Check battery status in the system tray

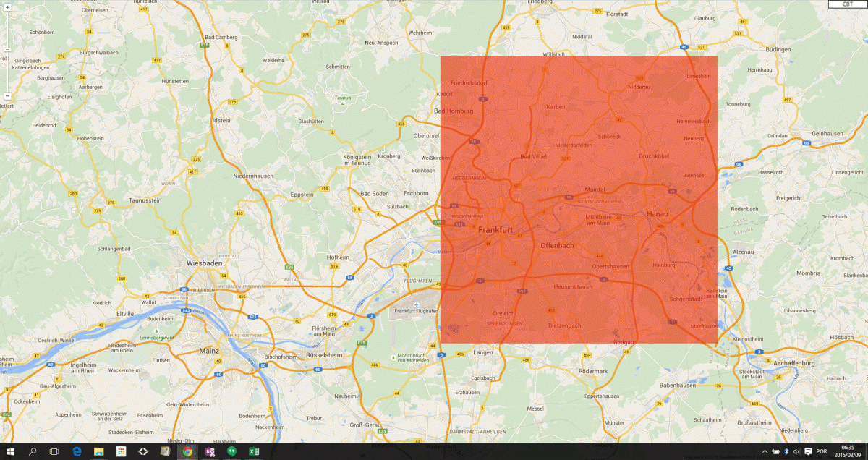[776, 451]
